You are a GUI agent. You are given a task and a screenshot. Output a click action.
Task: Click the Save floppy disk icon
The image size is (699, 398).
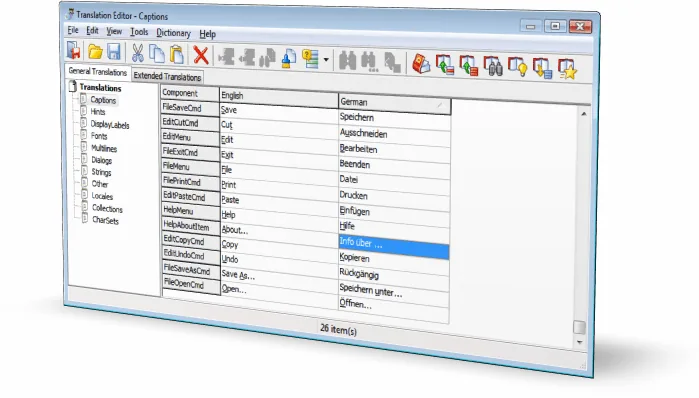pos(114,52)
